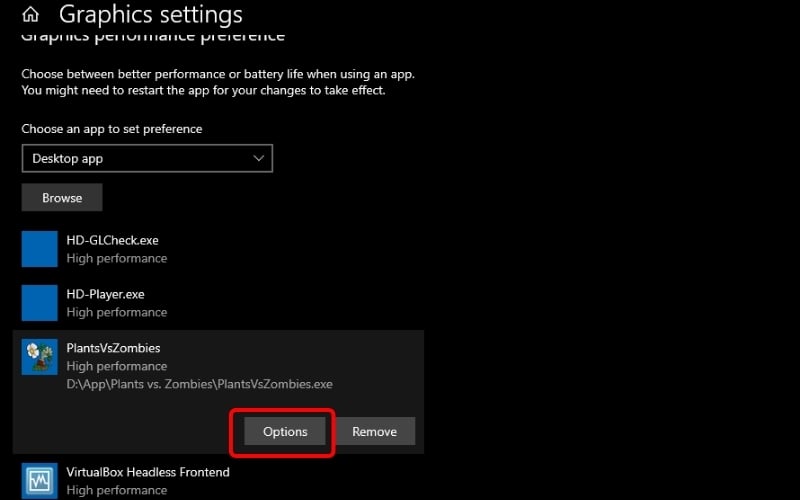The image size is (800, 500).
Task: Click the chevron arrow on the app type combo box
Action: (x=259, y=158)
